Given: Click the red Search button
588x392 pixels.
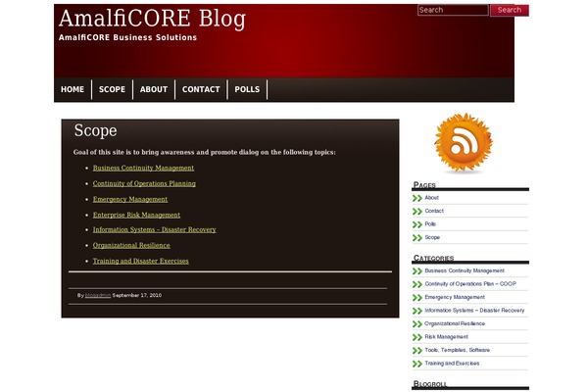Looking at the screenshot, I should point(510,10).
